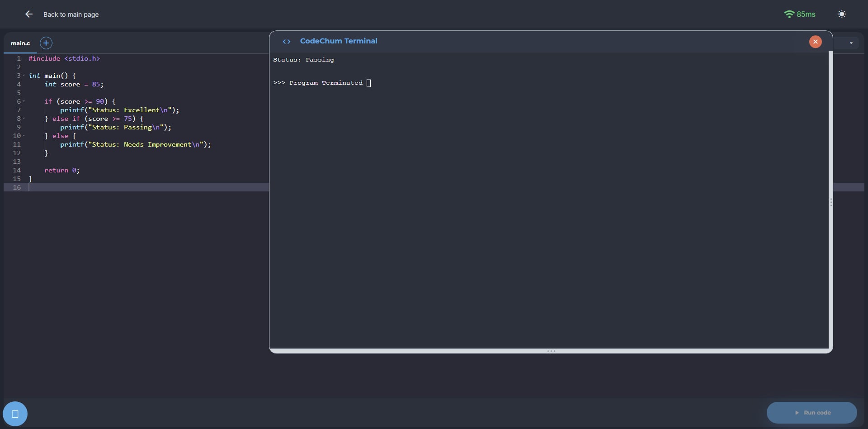Open the "Back to main page" link
868x429 pixels.
coord(71,14)
